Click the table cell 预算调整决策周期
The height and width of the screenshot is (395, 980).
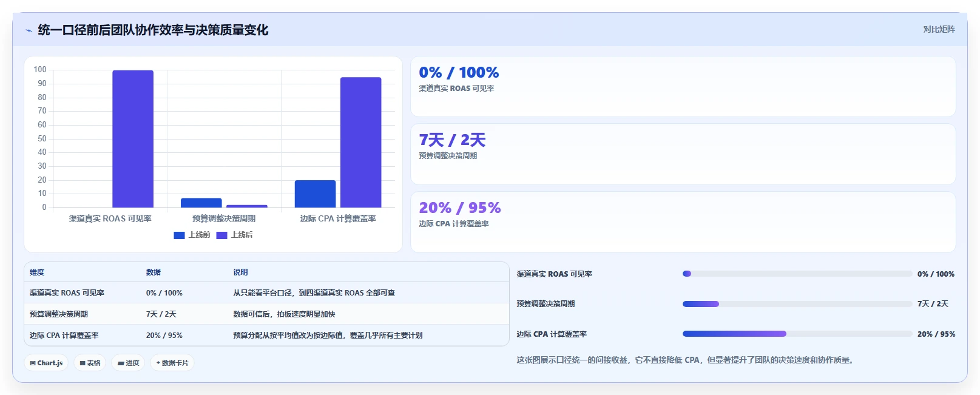coord(59,314)
